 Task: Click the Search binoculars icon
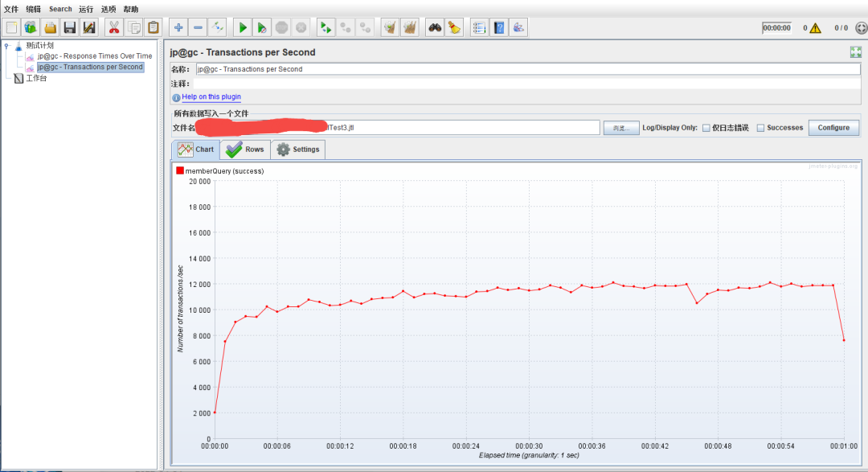click(435, 27)
